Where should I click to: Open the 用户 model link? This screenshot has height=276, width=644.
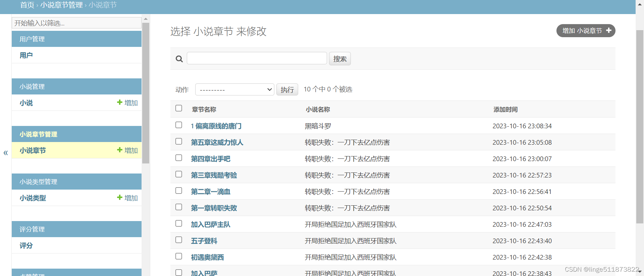click(26, 55)
